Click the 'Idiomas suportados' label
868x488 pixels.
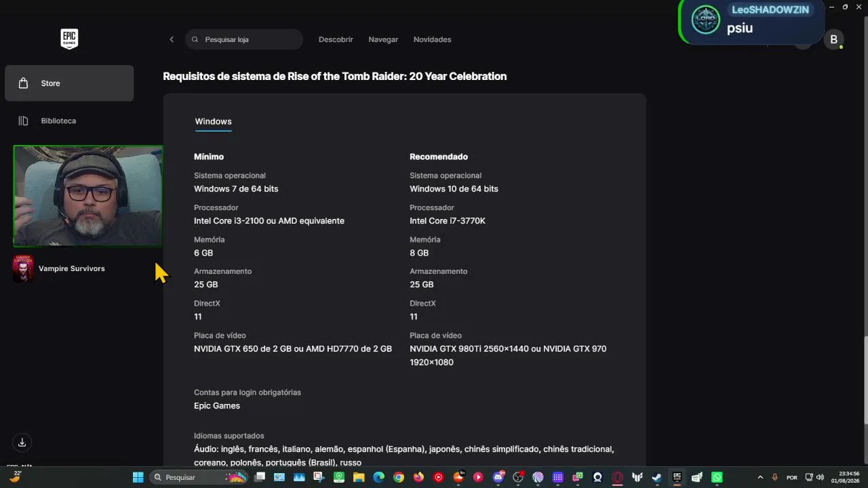pos(229,436)
